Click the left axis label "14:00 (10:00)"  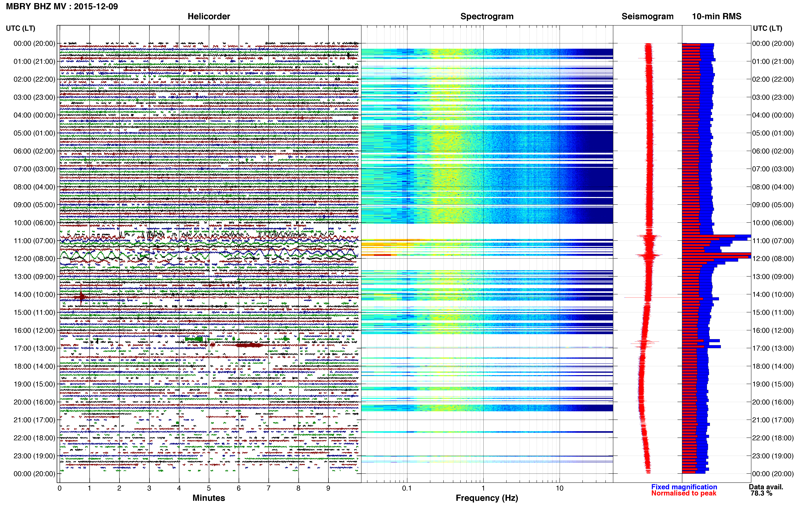tap(34, 295)
